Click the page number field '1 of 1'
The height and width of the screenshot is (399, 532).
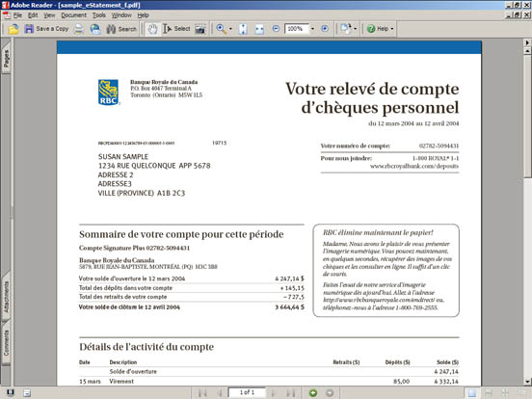(247, 392)
